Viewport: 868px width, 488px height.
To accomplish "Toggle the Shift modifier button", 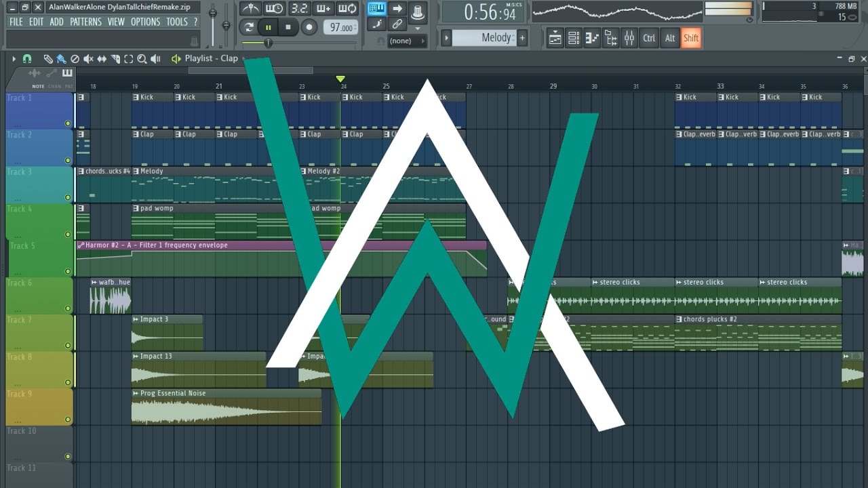I will click(x=691, y=38).
